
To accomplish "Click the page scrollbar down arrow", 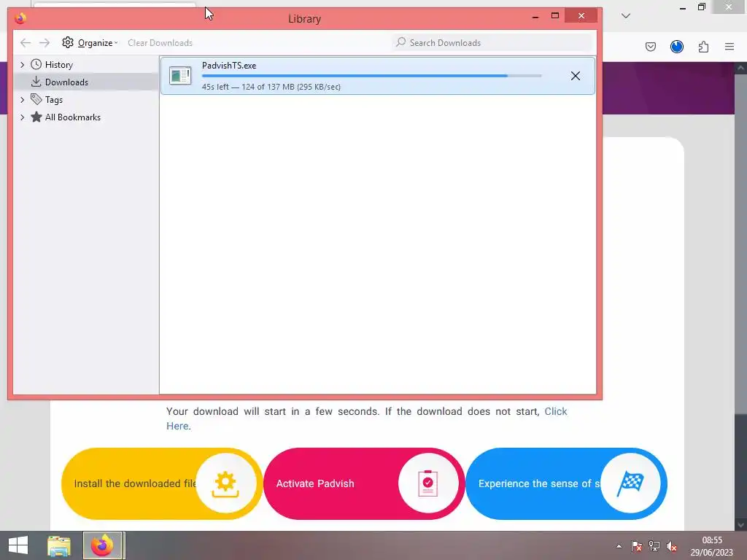I will [741, 525].
